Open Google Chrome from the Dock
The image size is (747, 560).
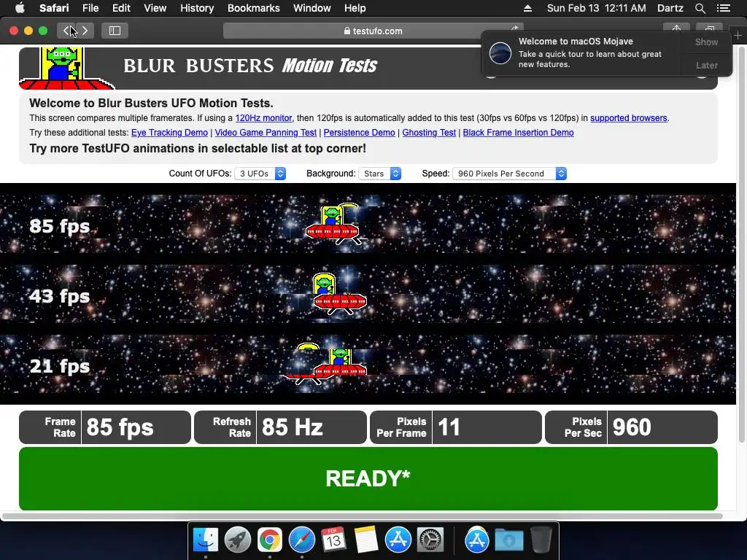[270, 540]
